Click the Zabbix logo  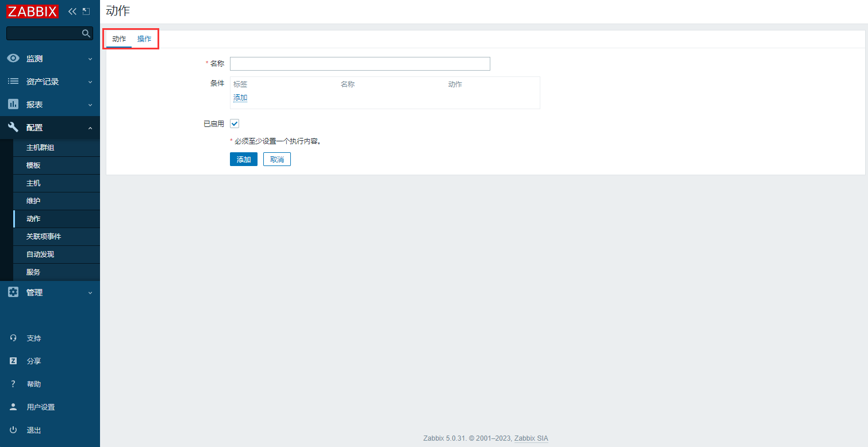click(x=32, y=11)
